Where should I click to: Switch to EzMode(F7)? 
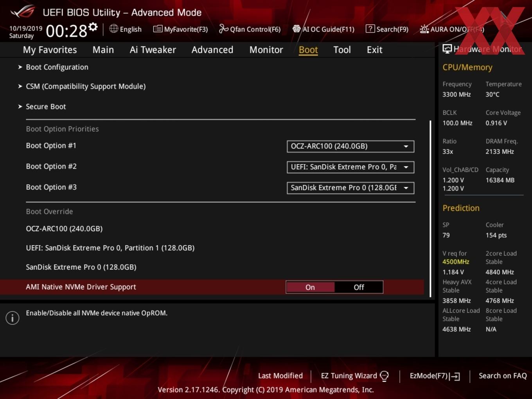tap(429, 376)
